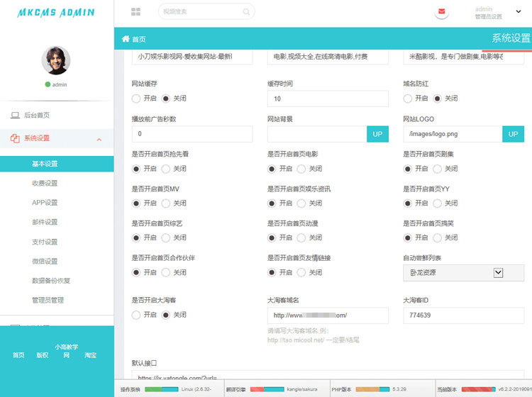Click the 淘宝 link in footer panel
532x397 pixels.
pyautogui.click(x=91, y=355)
